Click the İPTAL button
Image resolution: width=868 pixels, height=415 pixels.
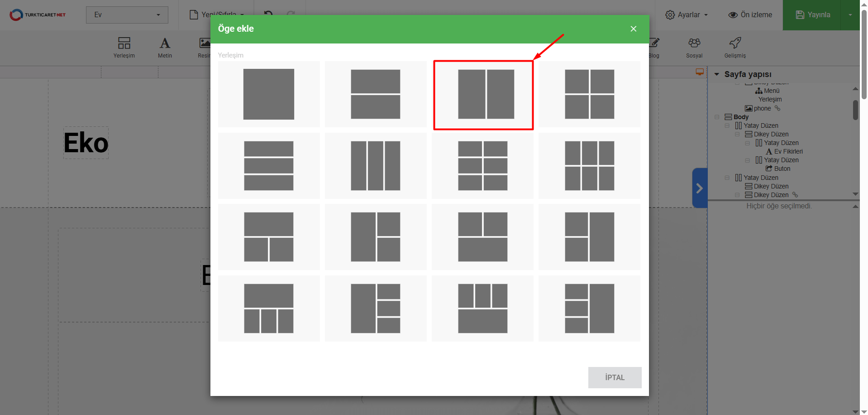tap(614, 377)
